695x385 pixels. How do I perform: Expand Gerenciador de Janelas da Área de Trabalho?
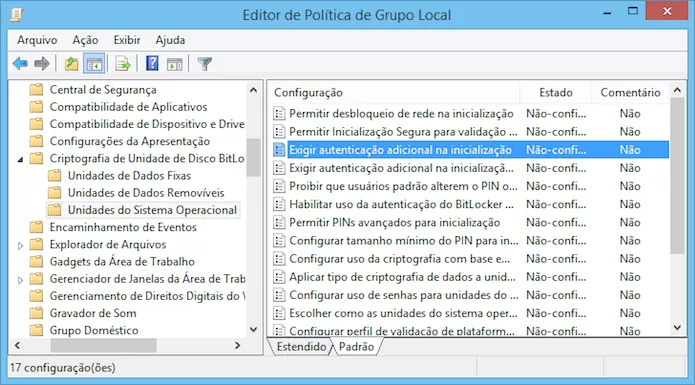(x=20, y=280)
